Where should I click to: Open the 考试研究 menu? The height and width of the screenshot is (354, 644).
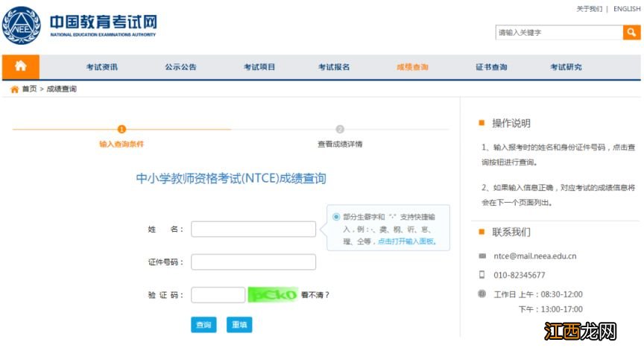tap(566, 67)
